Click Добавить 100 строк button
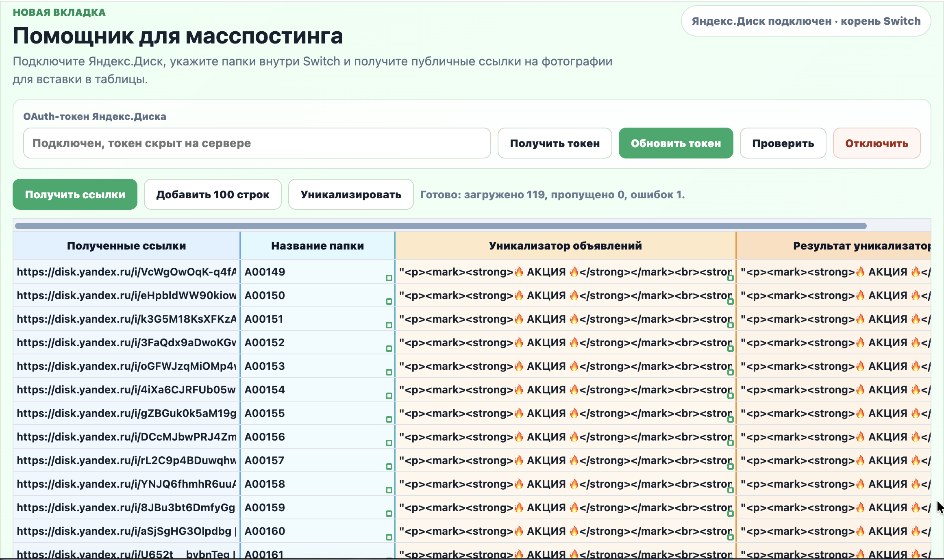 (x=213, y=194)
